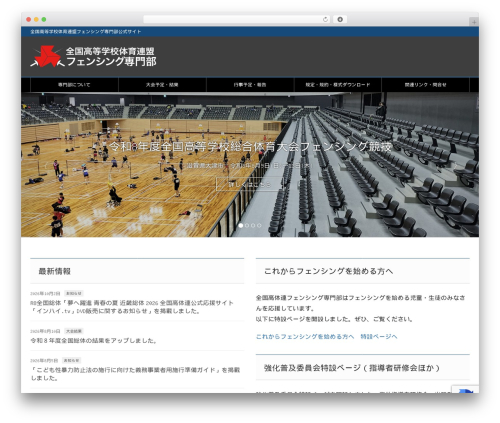This screenshot has height=423, width=500.
Task: Click the green maximize window button
Action: (44, 19)
